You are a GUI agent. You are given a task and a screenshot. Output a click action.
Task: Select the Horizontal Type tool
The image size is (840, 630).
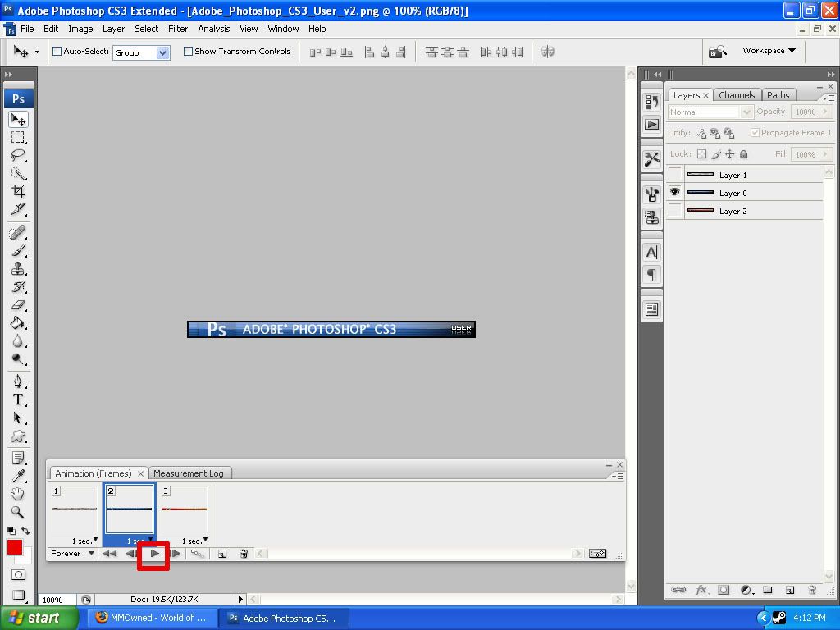click(18, 399)
